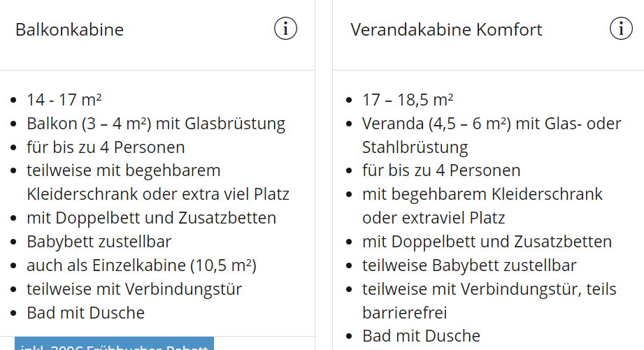Click the 'Babybett zustellbar' line in Balkonkabine
The image size is (644, 350).
pos(99,242)
